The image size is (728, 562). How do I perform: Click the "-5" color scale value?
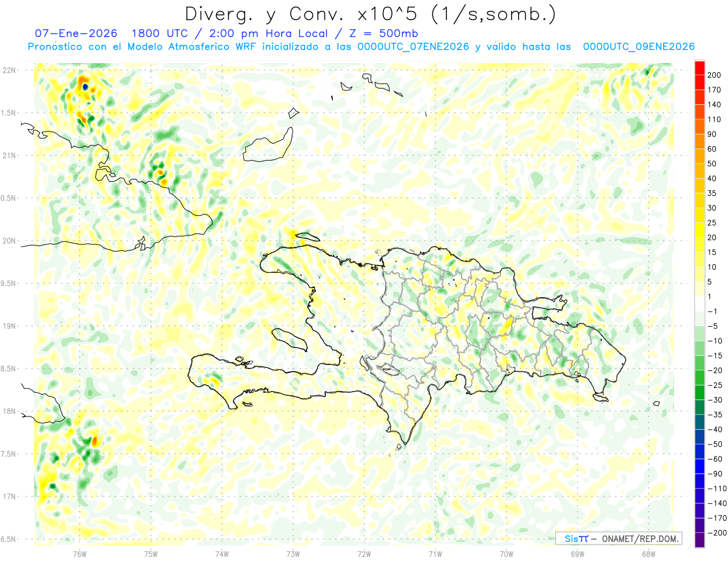[x=714, y=326]
